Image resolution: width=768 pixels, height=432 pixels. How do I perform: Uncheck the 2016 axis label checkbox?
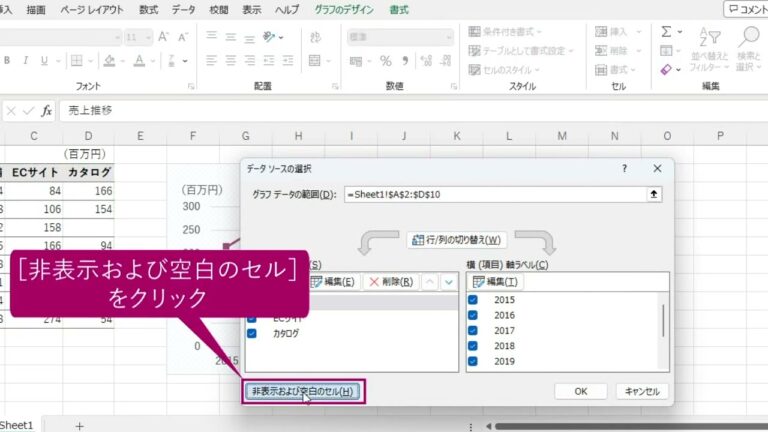[x=473, y=315]
